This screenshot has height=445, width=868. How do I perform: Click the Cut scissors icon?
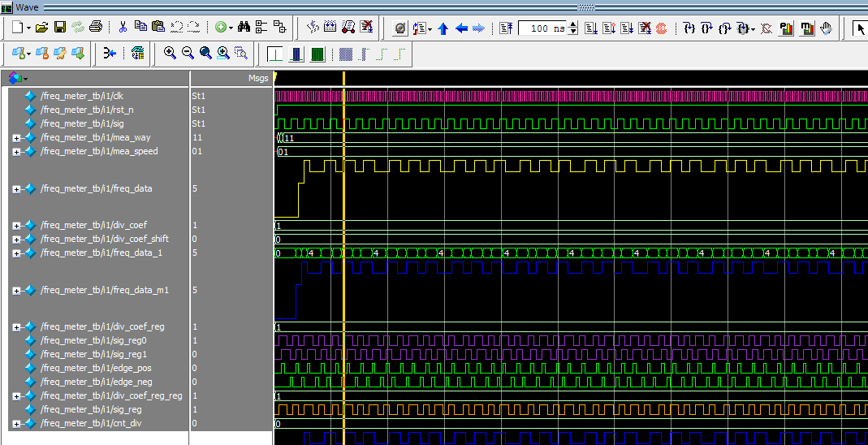coord(123,28)
